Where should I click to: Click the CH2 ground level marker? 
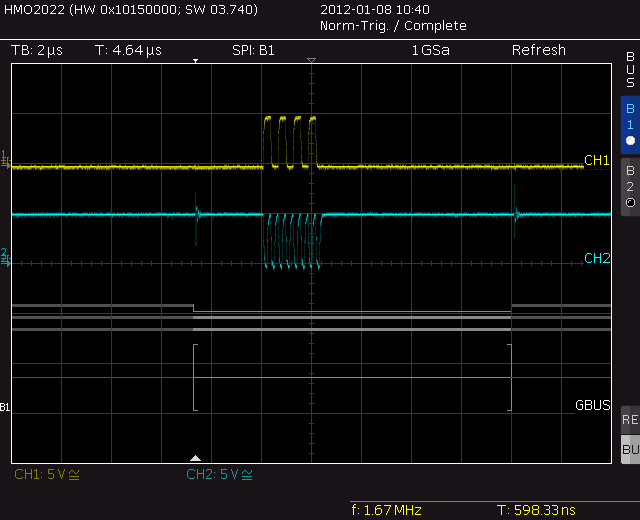(5, 257)
